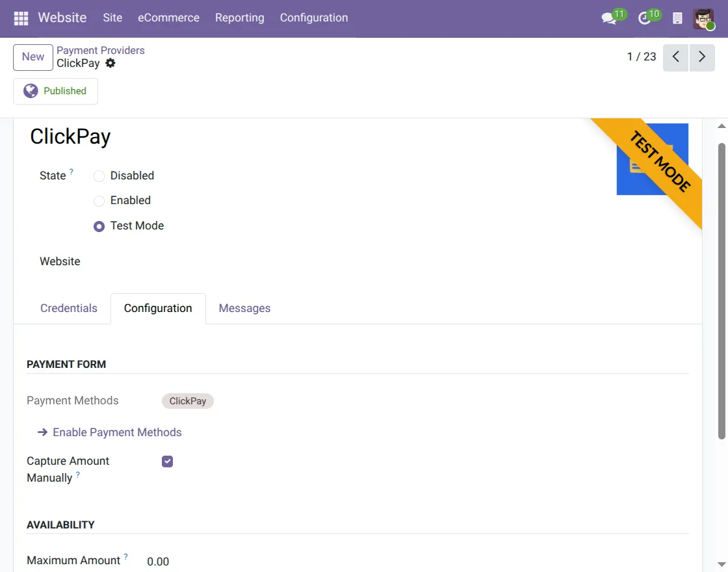Click the Published toggle button
728x572 pixels.
tap(56, 91)
